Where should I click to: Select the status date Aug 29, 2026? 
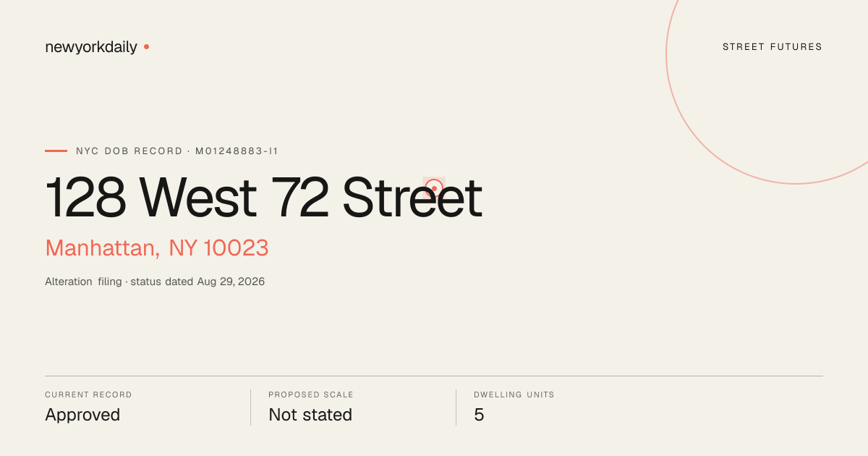click(x=231, y=282)
